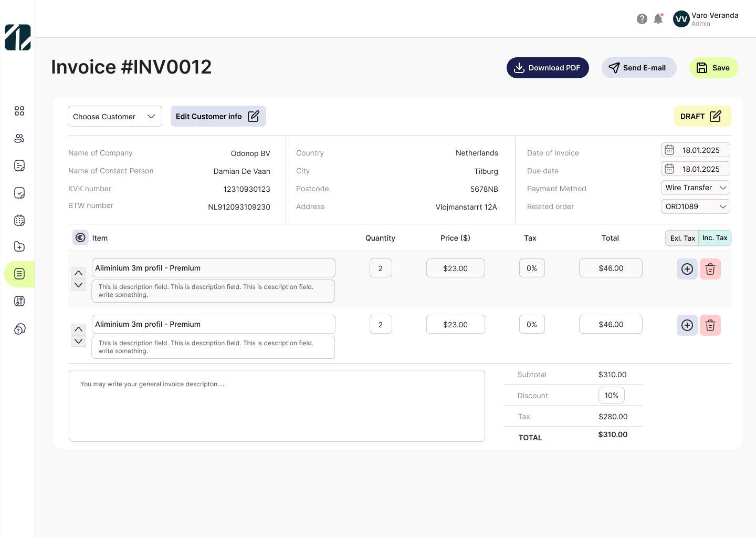
Task: Open the Wire Transfer payment method dropdown
Action: coord(695,188)
